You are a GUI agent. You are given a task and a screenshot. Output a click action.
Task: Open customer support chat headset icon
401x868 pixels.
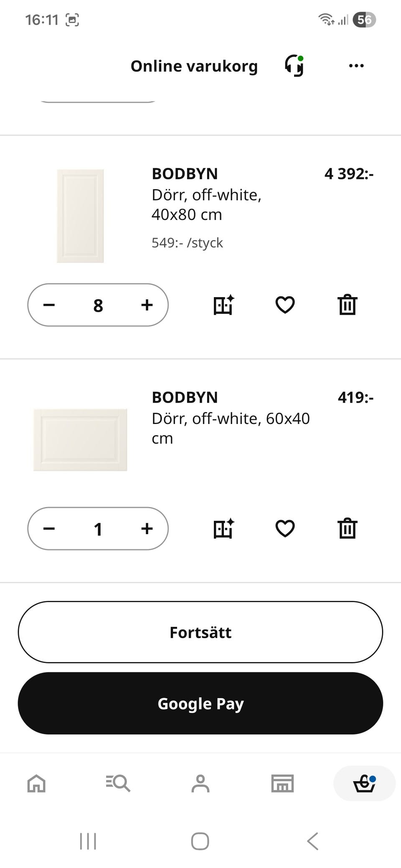coord(294,66)
